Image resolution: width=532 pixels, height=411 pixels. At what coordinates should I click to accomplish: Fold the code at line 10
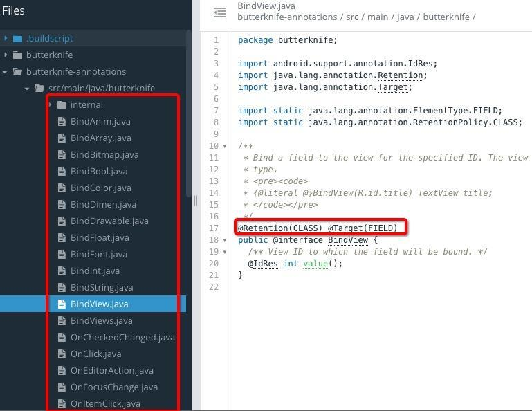click(225, 146)
